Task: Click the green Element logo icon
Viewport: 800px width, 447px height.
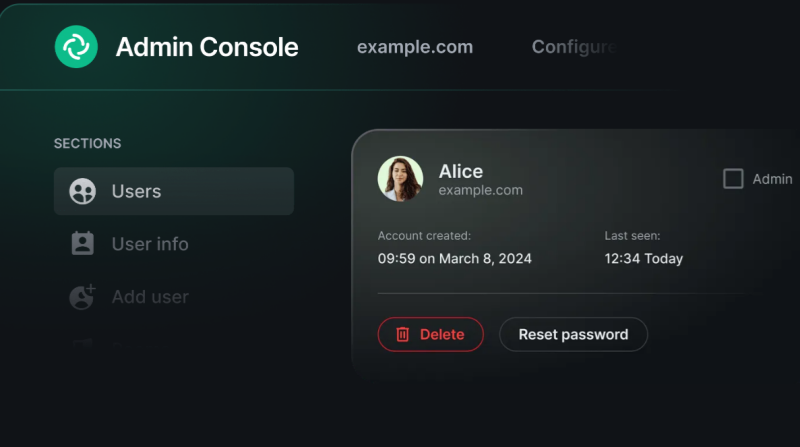Action: click(x=76, y=46)
